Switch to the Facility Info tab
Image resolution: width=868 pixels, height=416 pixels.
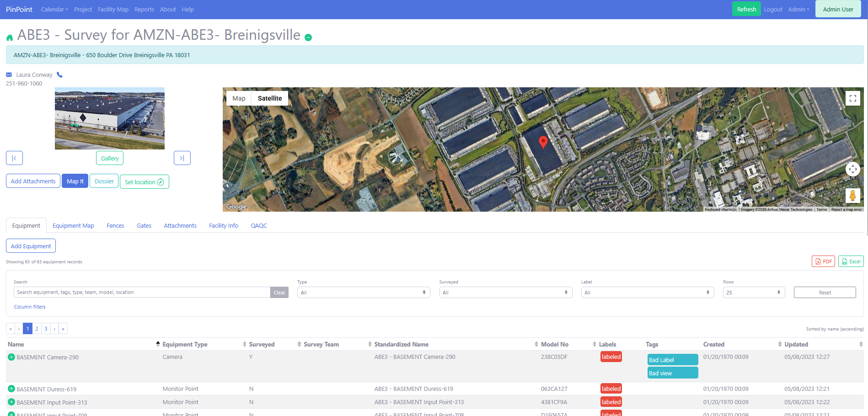(224, 225)
